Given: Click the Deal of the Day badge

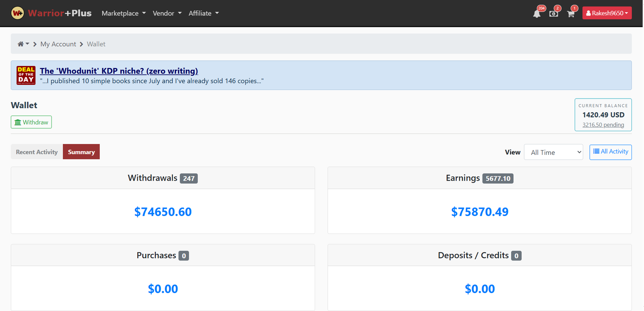Looking at the screenshot, I should pyautogui.click(x=26, y=75).
